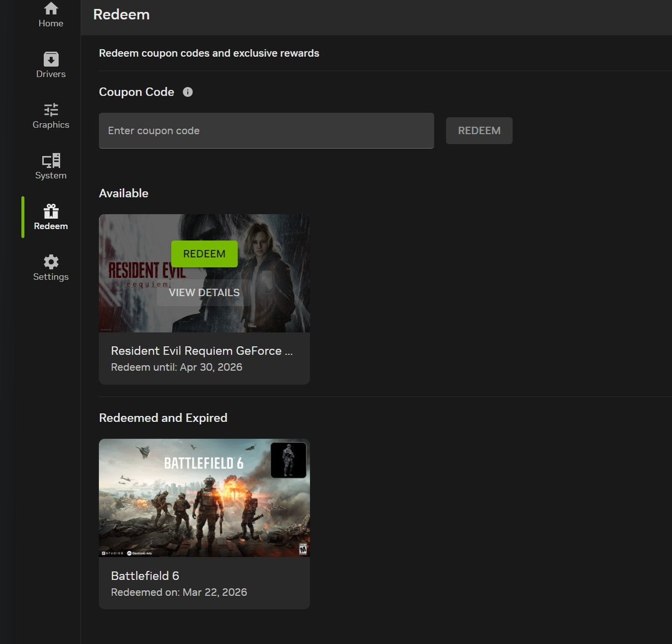Click green REDEEM on Resident Evil card
Viewport: 672px width, 644px height.
(204, 254)
